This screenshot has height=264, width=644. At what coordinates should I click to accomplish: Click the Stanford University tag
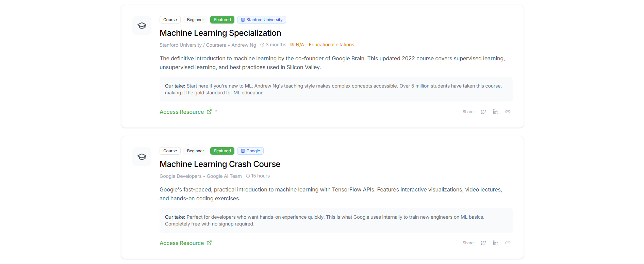[x=262, y=20]
